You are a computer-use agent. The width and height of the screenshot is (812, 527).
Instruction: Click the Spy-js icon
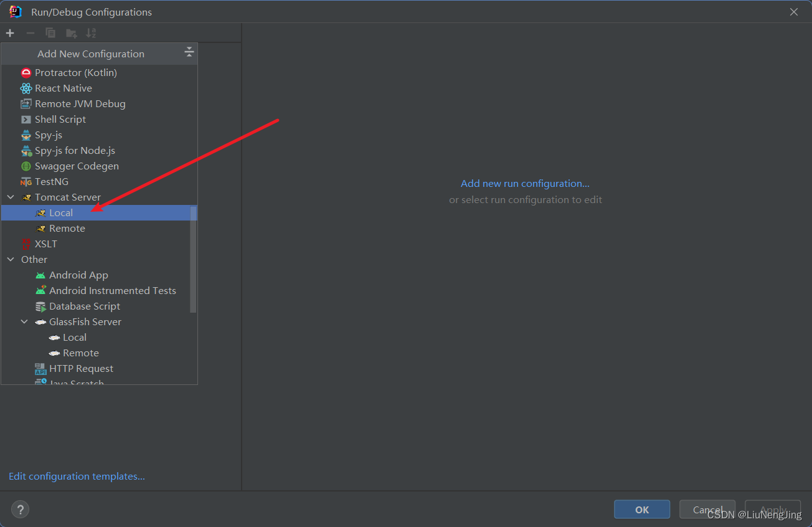tap(26, 135)
